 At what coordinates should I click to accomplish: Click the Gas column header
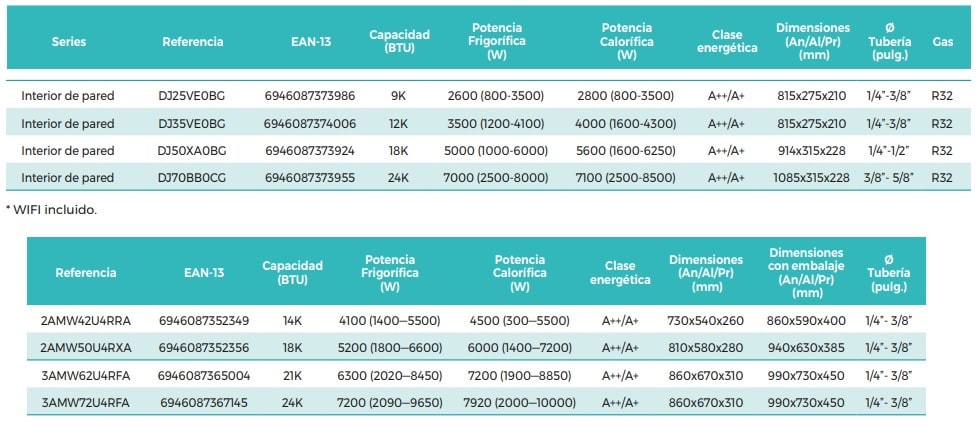tap(942, 42)
